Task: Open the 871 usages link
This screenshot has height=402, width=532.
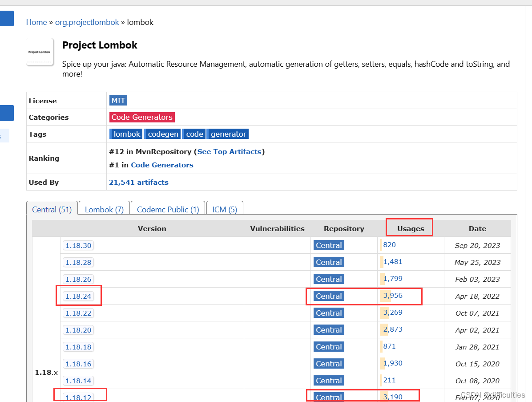Action: click(x=389, y=346)
